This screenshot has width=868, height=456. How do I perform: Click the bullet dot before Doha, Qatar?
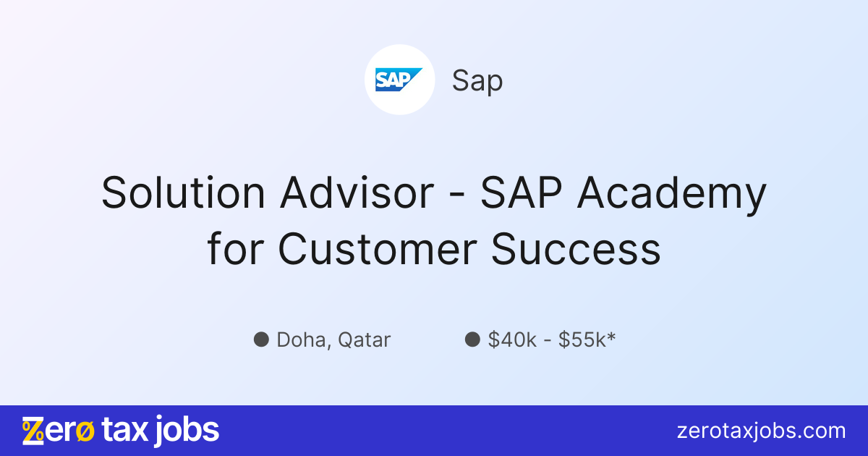tap(261, 339)
